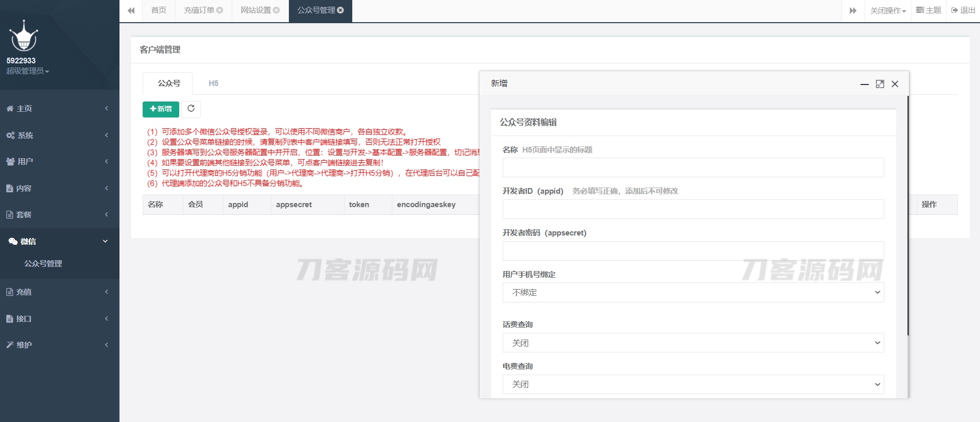Expand the 关闭操作 dropdown menu
The width and height of the screenshot is (980, 422).
coord(888,11)
